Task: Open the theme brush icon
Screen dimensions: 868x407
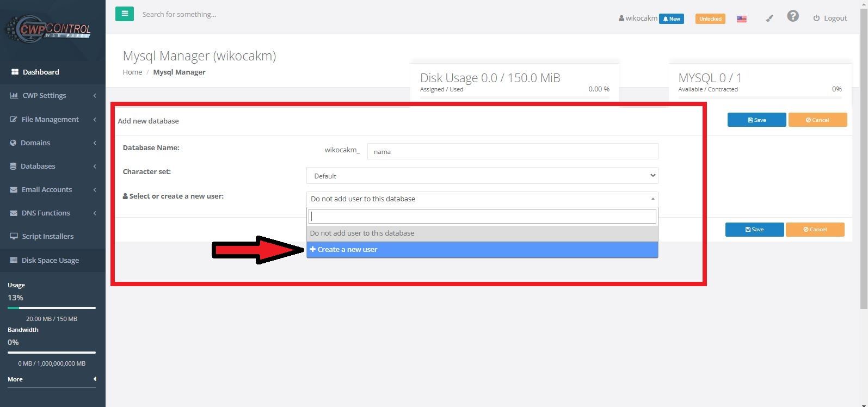Action: pyautogui.click(x=769, y=18)
